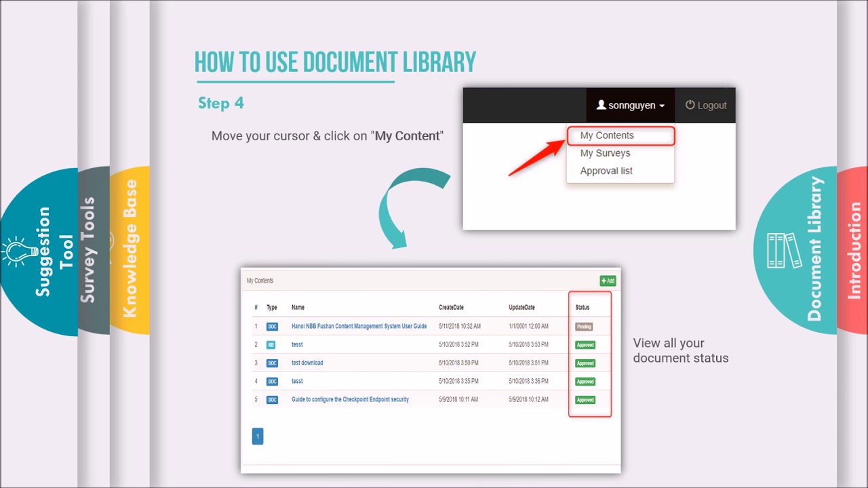
Task: Click create date 5/11/2018 10:32 AM
Action: pyautogui.click(x=460, y=326)
